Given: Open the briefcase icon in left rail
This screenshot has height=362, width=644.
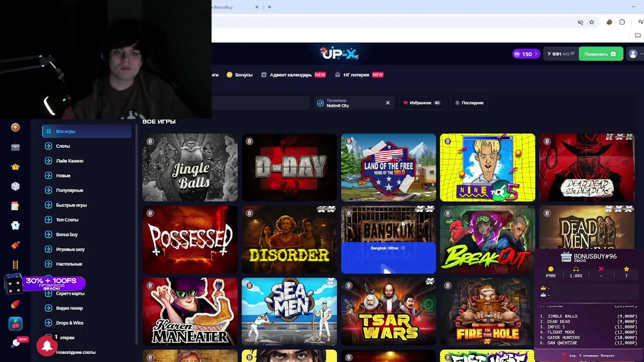Looking at the screenshot, I should [x=15, y=147].
